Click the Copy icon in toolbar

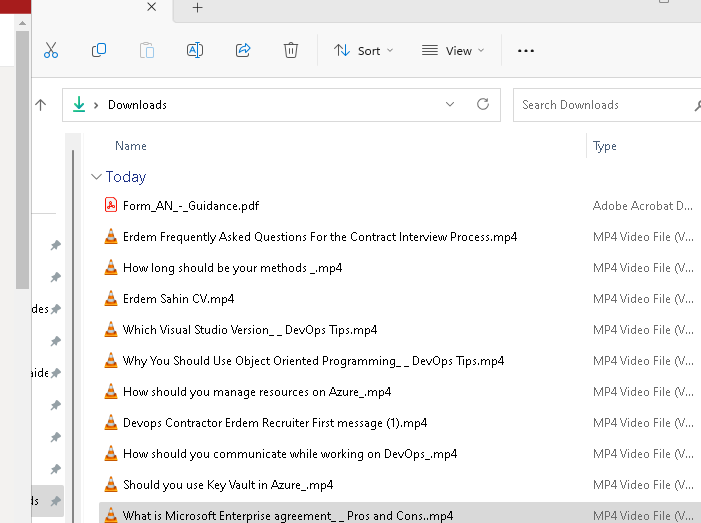[99, 50]
